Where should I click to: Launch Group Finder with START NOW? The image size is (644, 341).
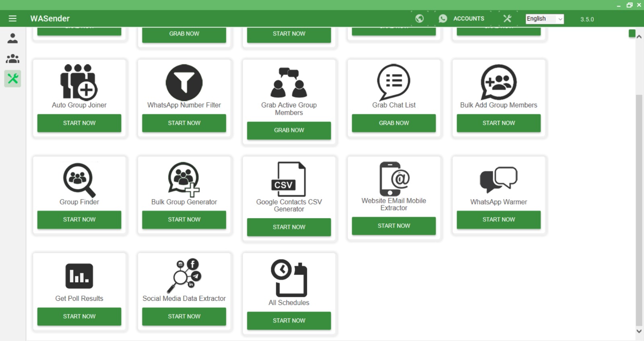(x=79, y=220)
